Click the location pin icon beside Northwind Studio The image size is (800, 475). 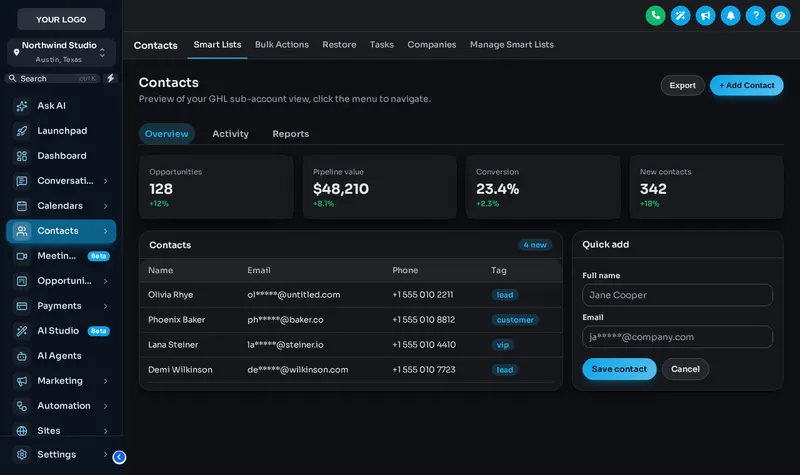point(16,52)
